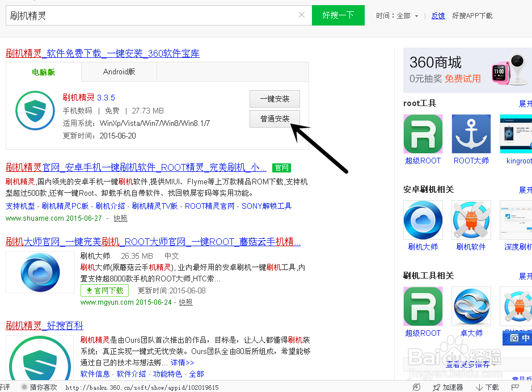The width and height of the screenshot is (532, 392).
Task: Click 查看更多推荐 expander
Action: (x=471, y=365)
